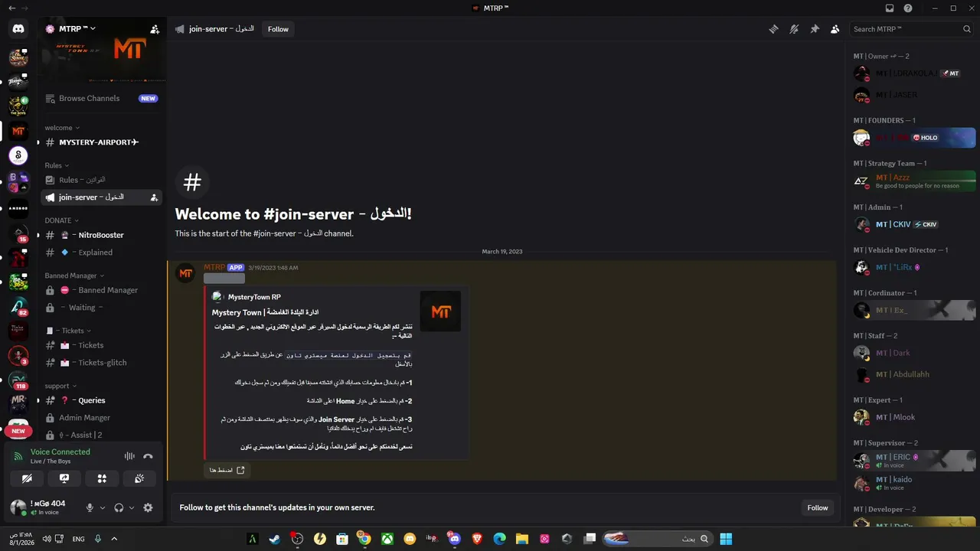This screenshot has height=551, width=980.
Task: Hide the member list
Action: (835, 29)
